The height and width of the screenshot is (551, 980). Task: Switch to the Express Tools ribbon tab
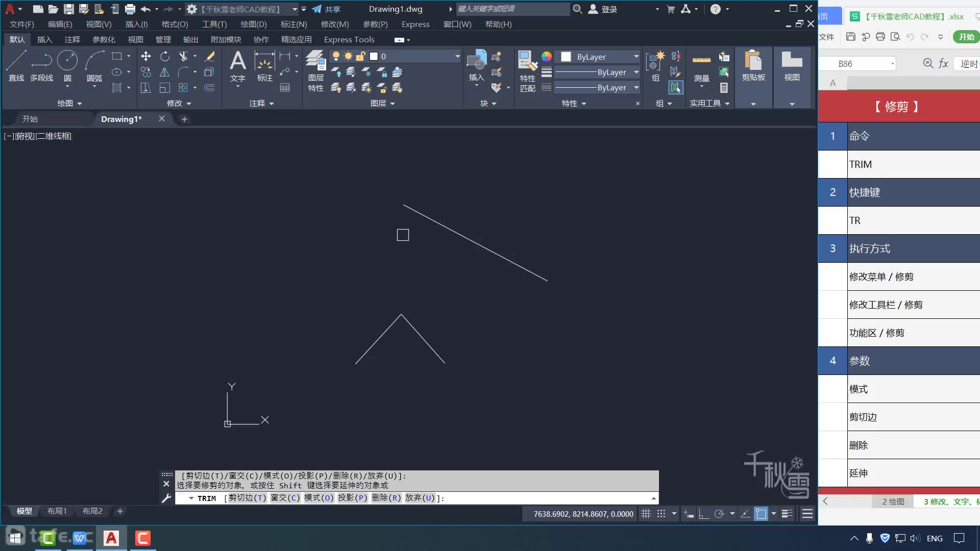[x=349, y=39]
